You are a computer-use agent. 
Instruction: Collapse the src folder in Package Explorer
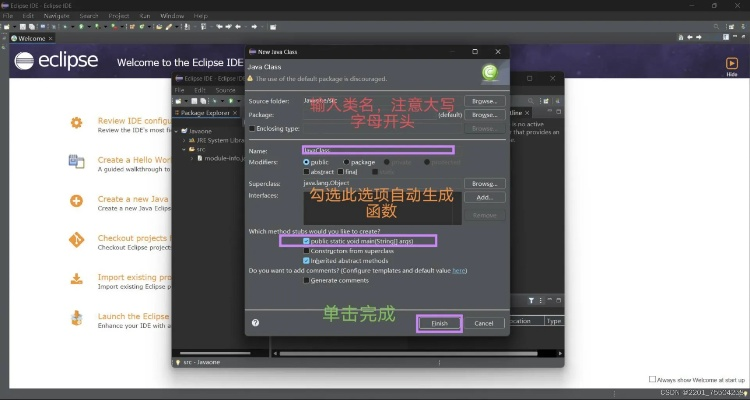183,148
